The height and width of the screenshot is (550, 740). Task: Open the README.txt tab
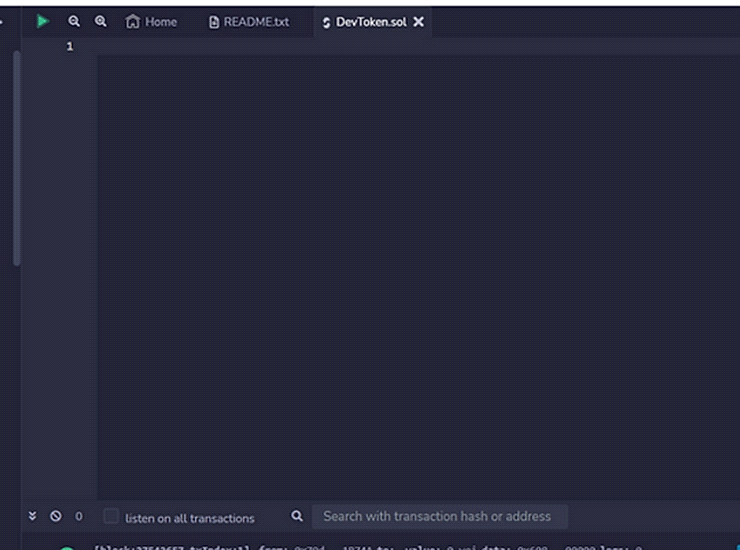coord(256,22)
